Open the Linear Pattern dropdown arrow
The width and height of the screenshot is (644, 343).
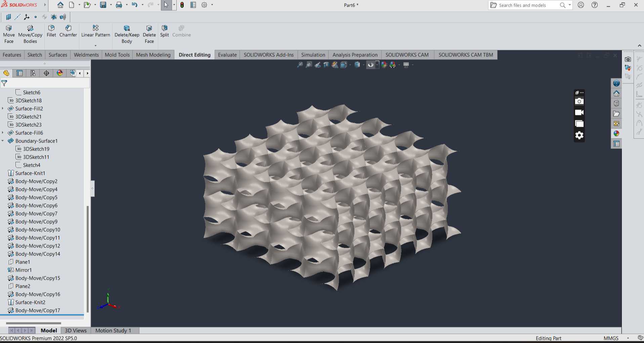coord(95,46)
